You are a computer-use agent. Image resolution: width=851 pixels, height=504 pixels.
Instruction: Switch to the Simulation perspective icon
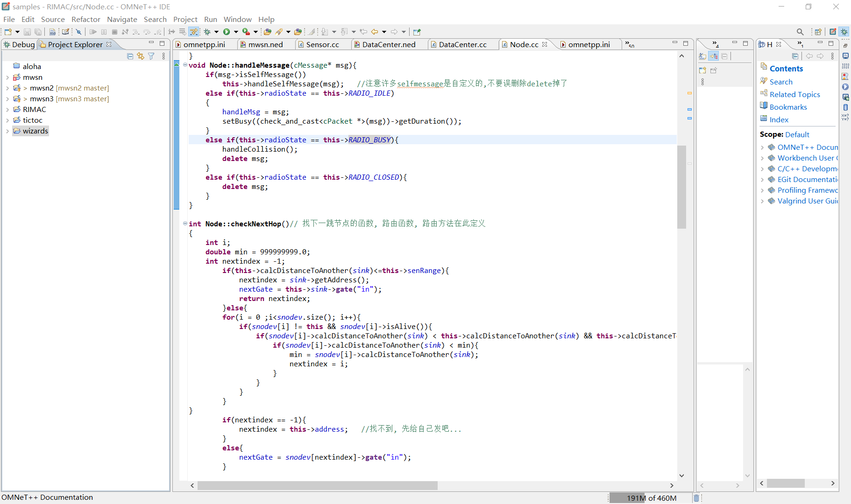point(833,32)
